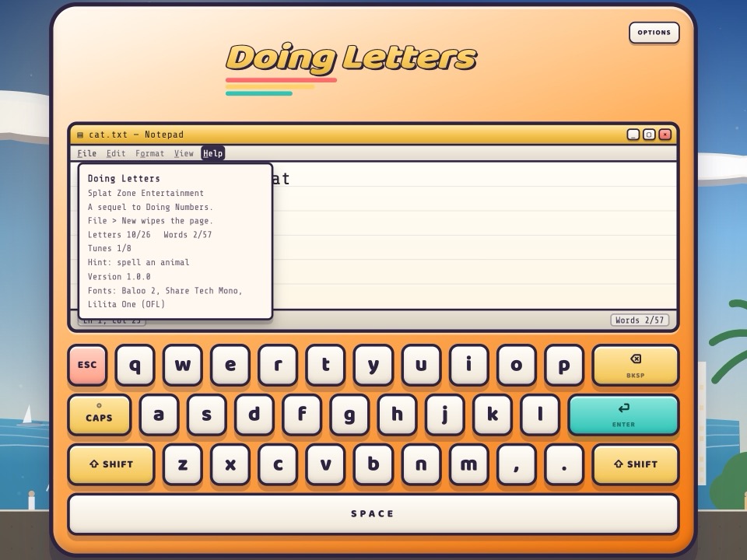Image resolution: width=747 pixels, height=560 pixels.
Task: Click the notepad icon in title bar
Action: coord(80,135)
